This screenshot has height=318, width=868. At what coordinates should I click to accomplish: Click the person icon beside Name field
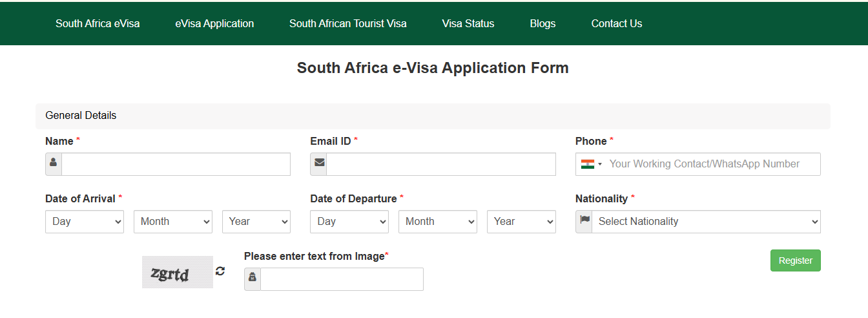54,164
